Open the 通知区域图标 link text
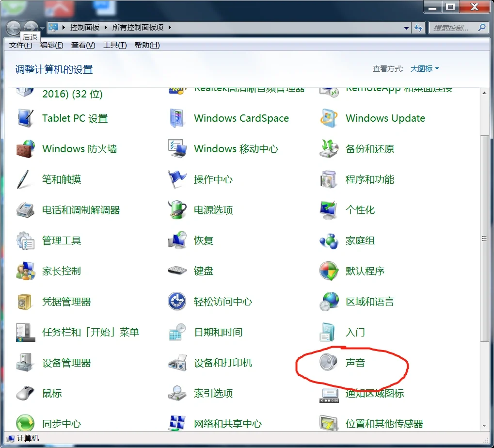 (375, 393)
